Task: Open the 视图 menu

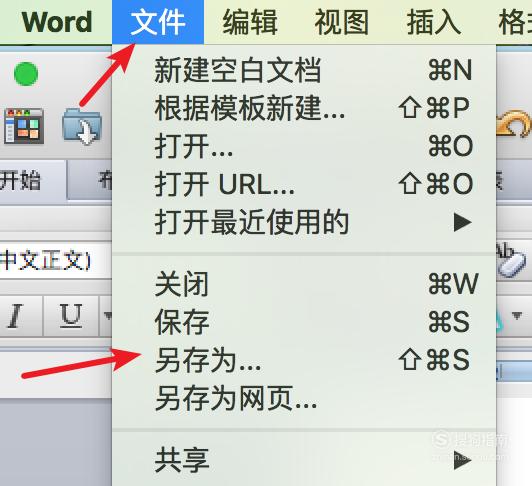Action: tap(342, 22)
